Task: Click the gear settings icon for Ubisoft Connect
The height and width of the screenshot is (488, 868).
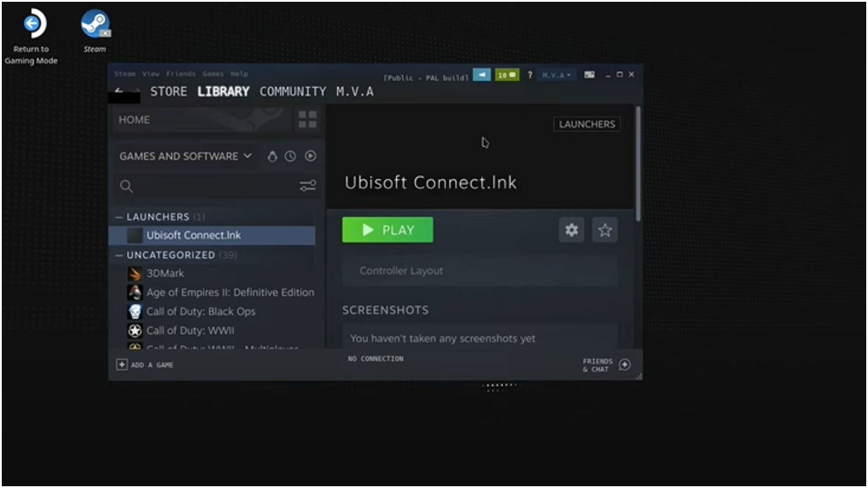Action: [571, 230]
